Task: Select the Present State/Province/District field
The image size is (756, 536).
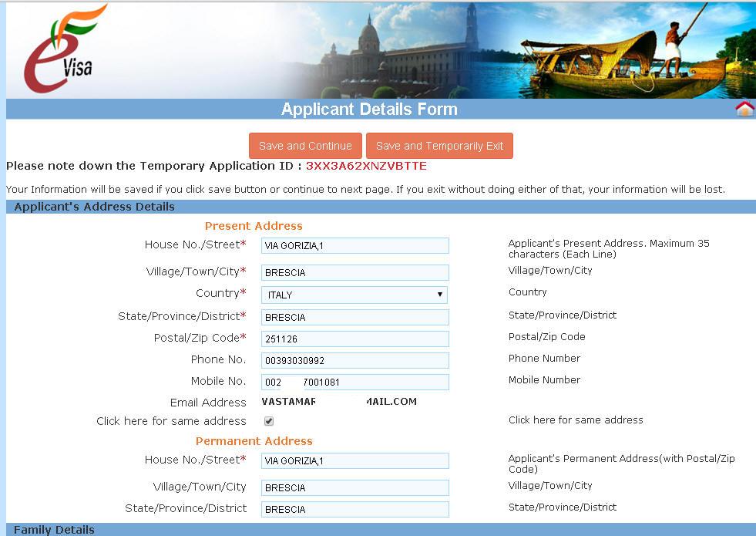Action: point(354,317)
